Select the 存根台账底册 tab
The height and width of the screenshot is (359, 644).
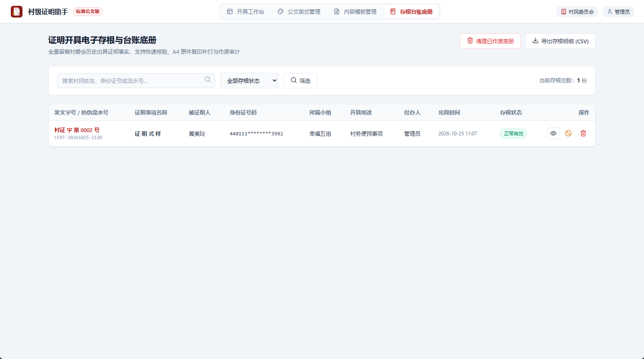pyautogui.click(x=411, y=12)
